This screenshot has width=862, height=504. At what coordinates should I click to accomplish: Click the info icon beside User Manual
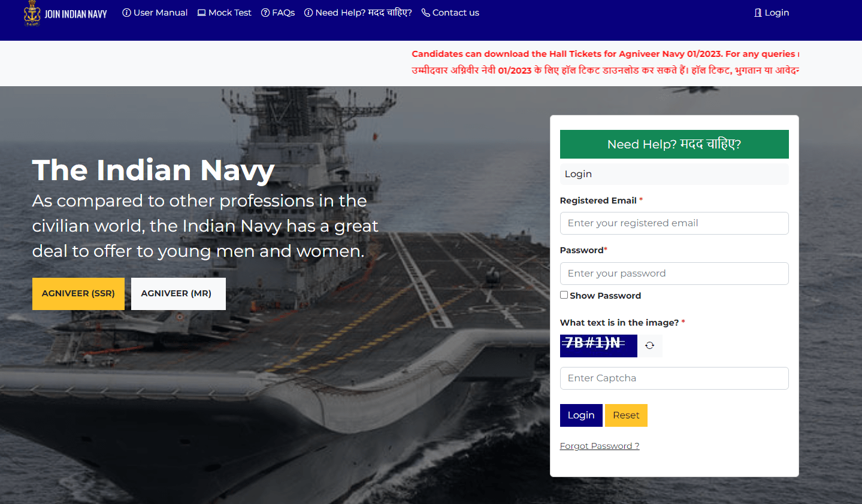coord(126,13)
